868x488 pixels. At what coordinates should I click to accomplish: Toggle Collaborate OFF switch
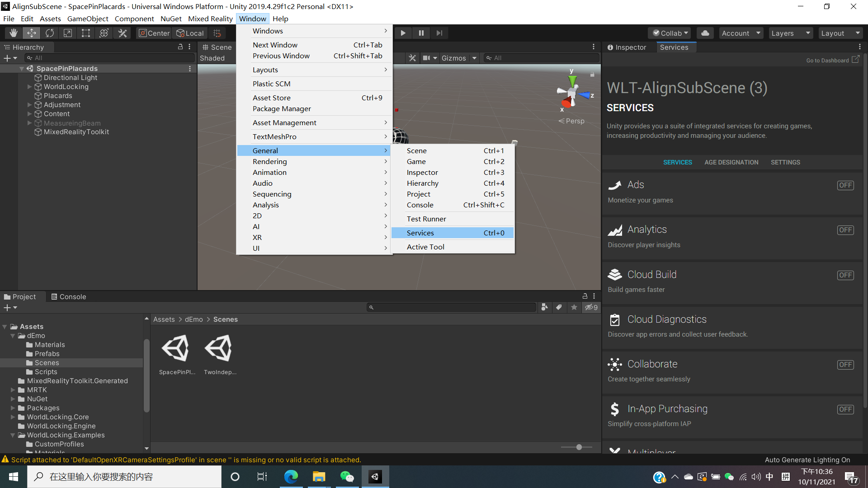coord(845,365)
